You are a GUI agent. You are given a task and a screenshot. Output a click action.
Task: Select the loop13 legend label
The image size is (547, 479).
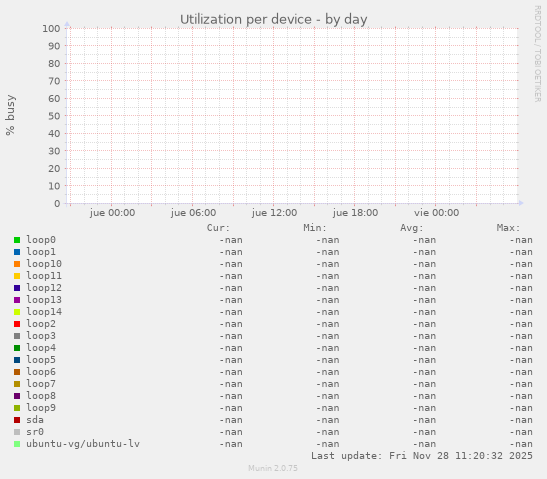click(x=44, y=300)
